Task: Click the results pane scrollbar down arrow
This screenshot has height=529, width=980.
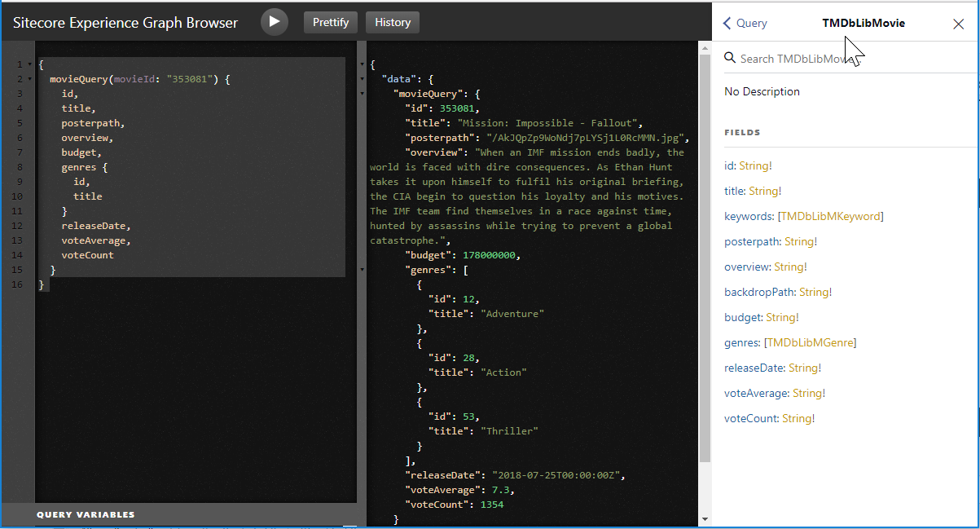Action: 705,520
